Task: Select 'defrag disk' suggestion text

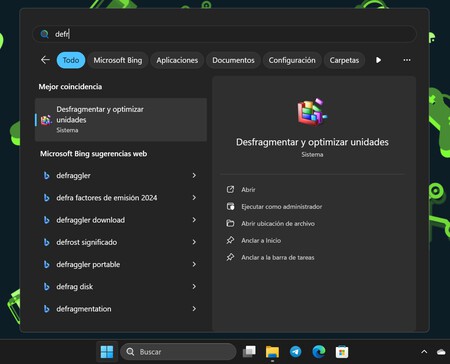Action: pyautogui.click(x=75, y=287)
